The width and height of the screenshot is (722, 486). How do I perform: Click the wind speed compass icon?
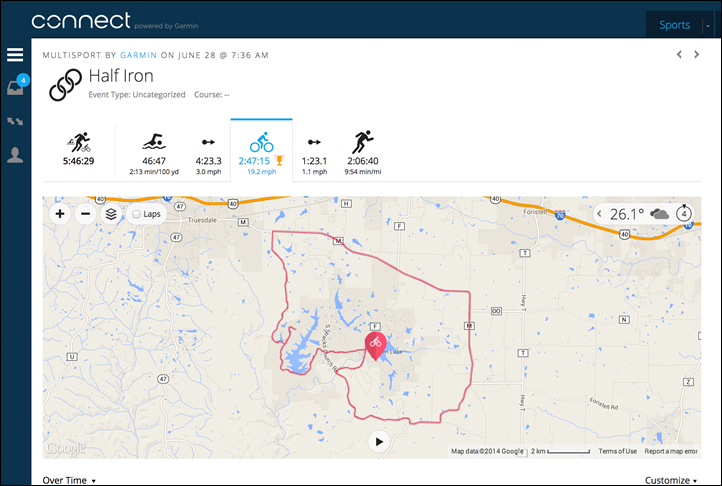[x=684, y=213]
